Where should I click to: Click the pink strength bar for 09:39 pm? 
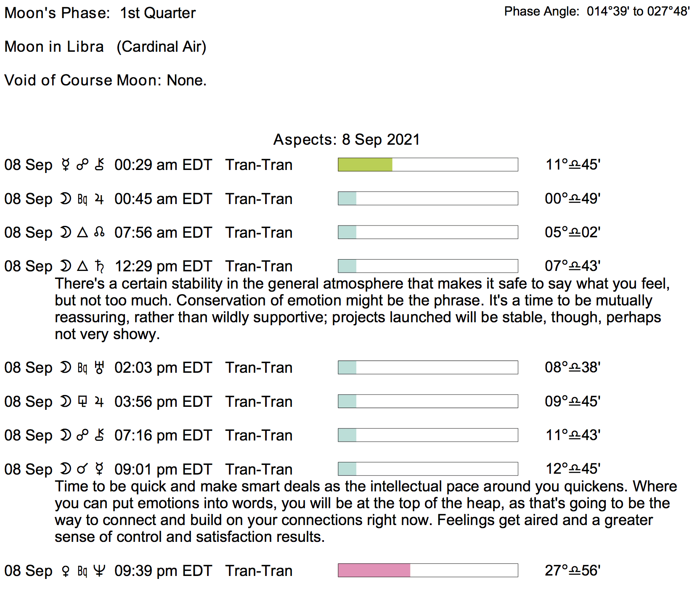point(374,570)
